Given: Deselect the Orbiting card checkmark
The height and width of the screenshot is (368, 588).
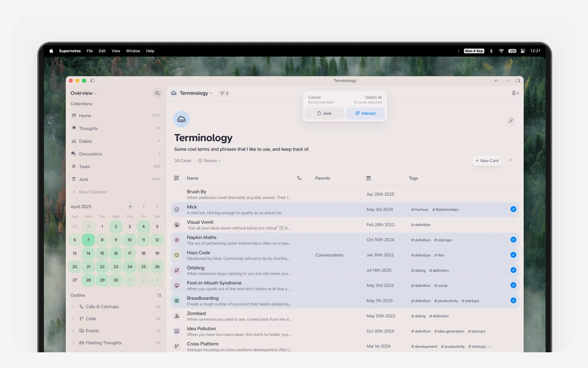Looking at the screenshot, I should 513,270.
